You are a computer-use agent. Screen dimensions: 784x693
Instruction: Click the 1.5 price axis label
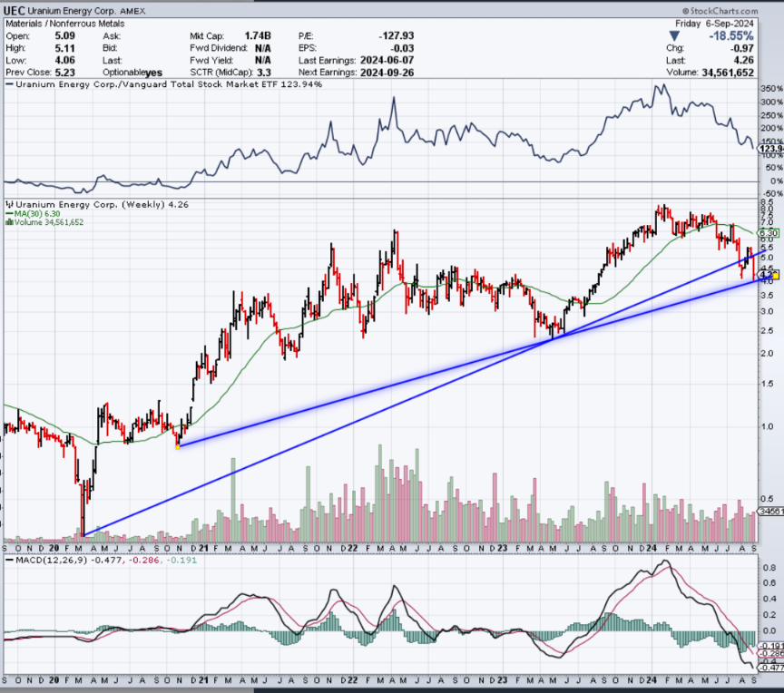pos(767,384)
